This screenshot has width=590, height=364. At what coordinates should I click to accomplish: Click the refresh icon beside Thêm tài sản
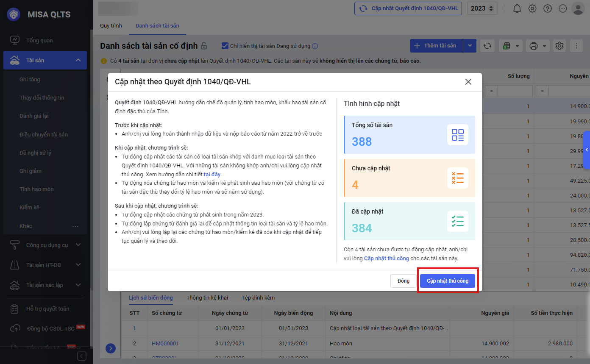click(x=487, y=46)
